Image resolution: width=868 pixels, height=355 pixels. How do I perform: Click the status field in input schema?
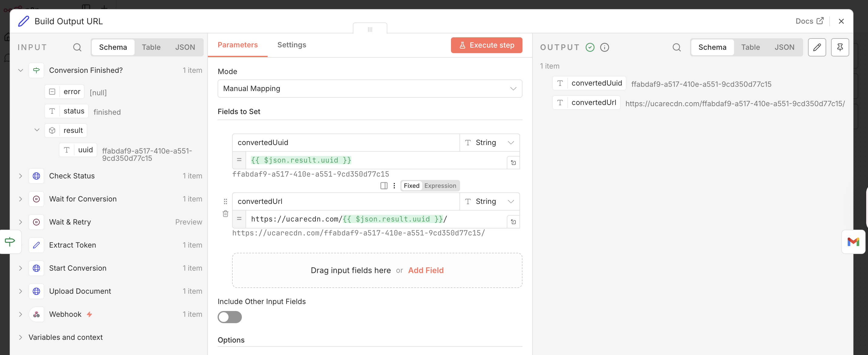[67, 111]
